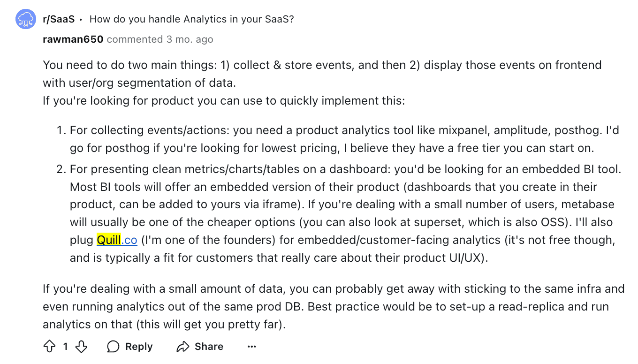Click the 'commented' text beside the username
Screen dimensions: 638x364
coord(135,39)
